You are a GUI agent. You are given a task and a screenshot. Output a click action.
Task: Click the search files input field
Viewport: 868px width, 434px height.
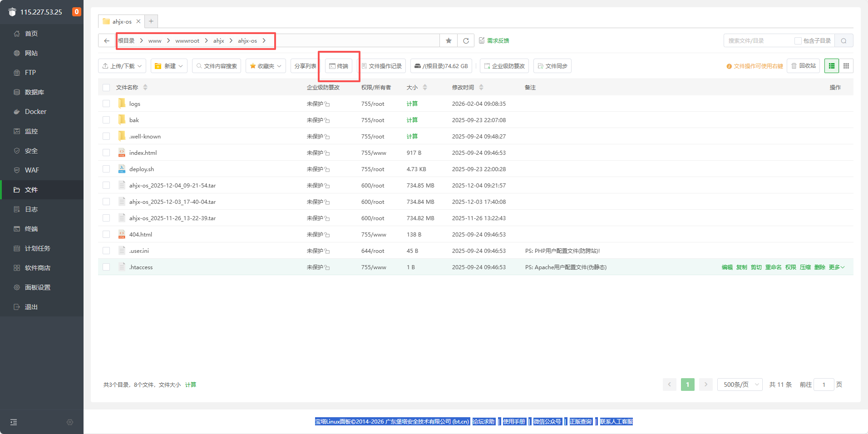click(758, 41)
